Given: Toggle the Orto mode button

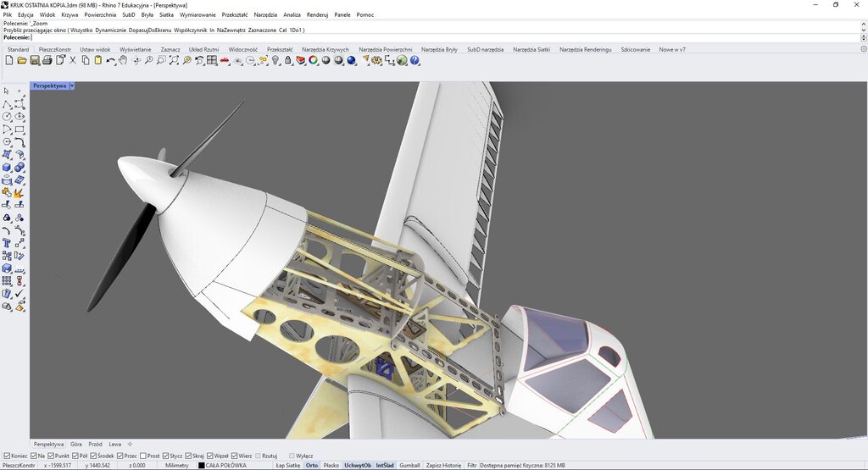Looking at the screenshot, I should 312,465.
